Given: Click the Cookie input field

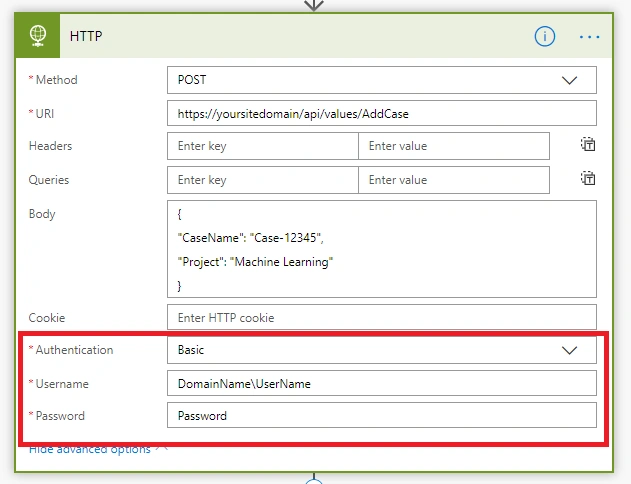Looking at the screenshot, I should [x=381, y=317].
